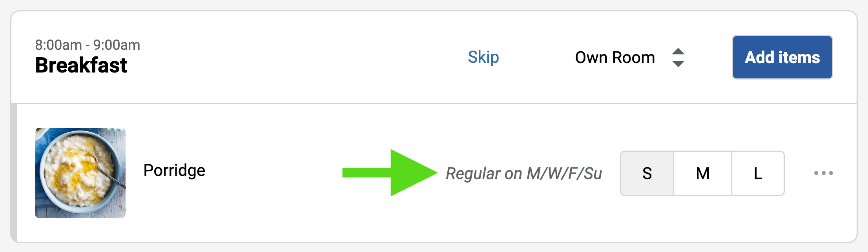The width and height of the screenshot is (868, 252).
Task: Click the Skip link for Breakfast
Action: pyautogui.click(x=483, y=57)
